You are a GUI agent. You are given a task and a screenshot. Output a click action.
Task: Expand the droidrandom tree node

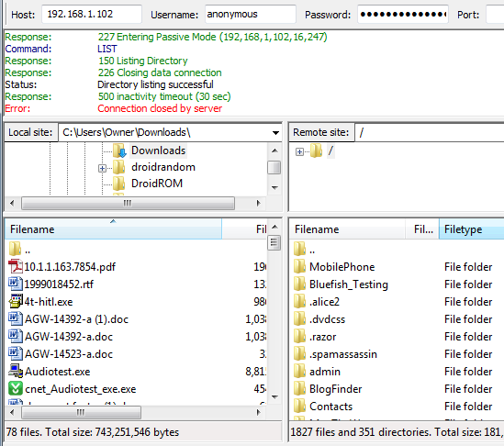tap(102, 168)
